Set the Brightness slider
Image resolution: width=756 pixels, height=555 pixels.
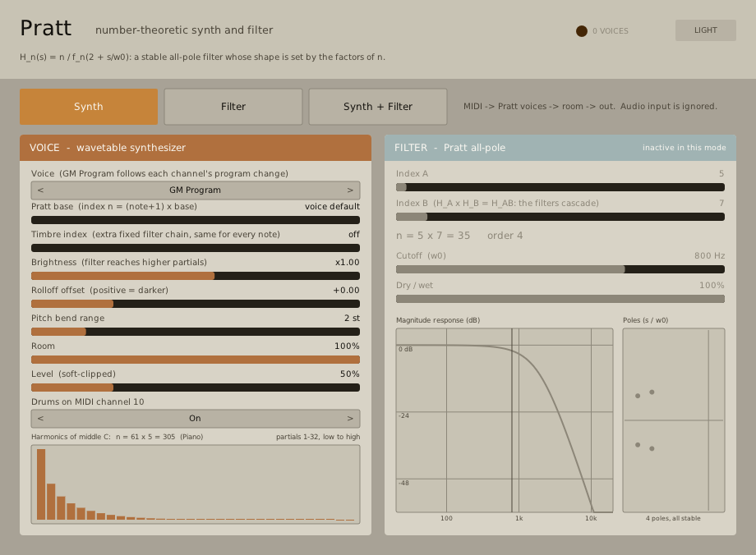(196, 276)
